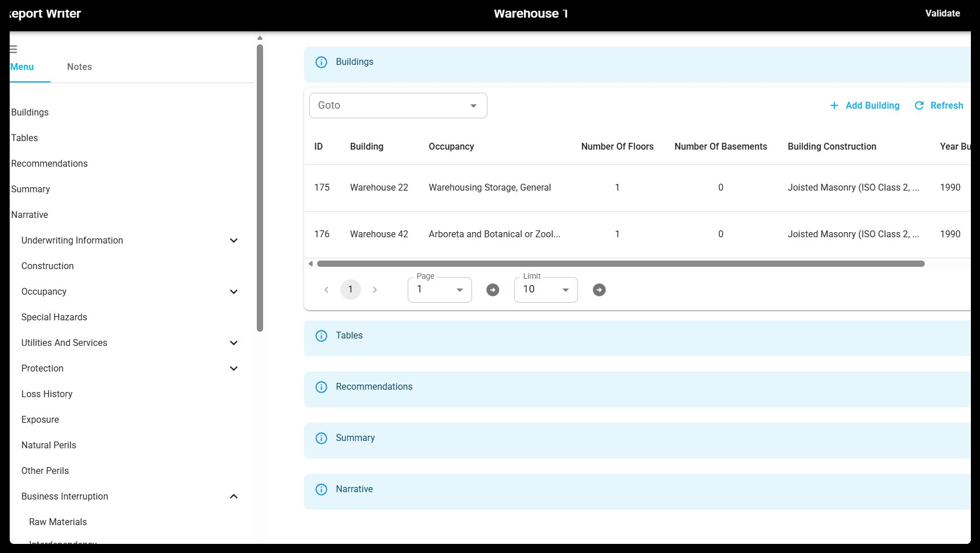Go to next page chevron
This screenshot has width=980, height=553.
375,290
